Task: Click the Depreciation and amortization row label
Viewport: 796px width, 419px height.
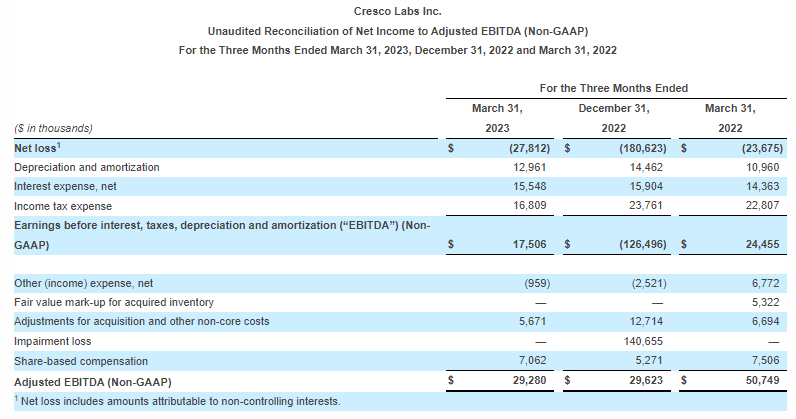Action: point(86,167)
